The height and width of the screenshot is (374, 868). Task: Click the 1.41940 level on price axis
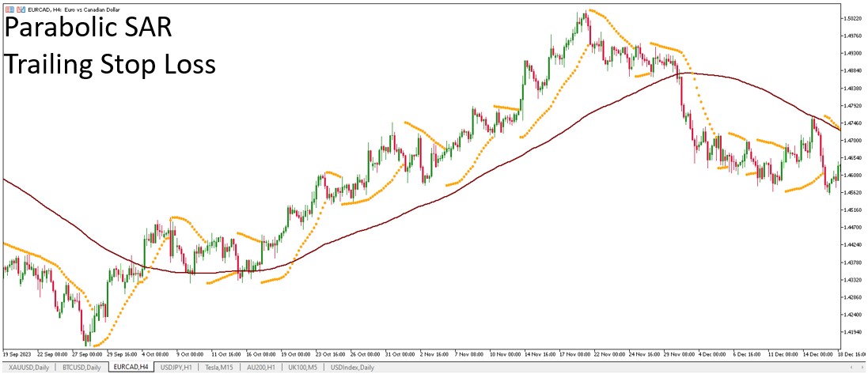[851, 332]
